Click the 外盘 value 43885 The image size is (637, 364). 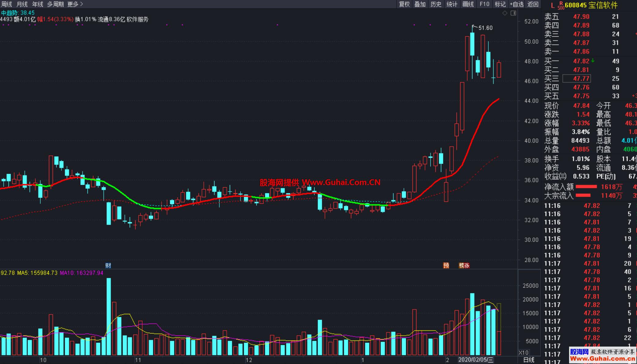pyautogui.click(x=580, y=149)
